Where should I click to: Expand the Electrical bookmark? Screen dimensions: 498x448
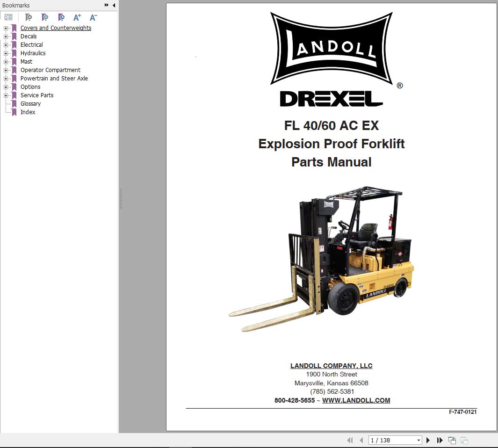pos(5,45)
